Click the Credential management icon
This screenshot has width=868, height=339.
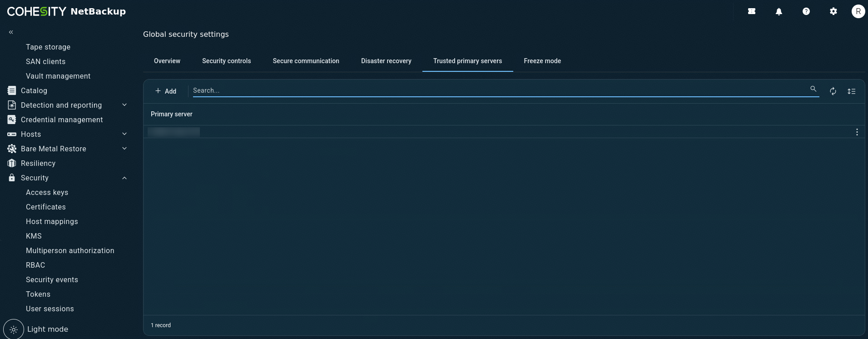point(12,120)
